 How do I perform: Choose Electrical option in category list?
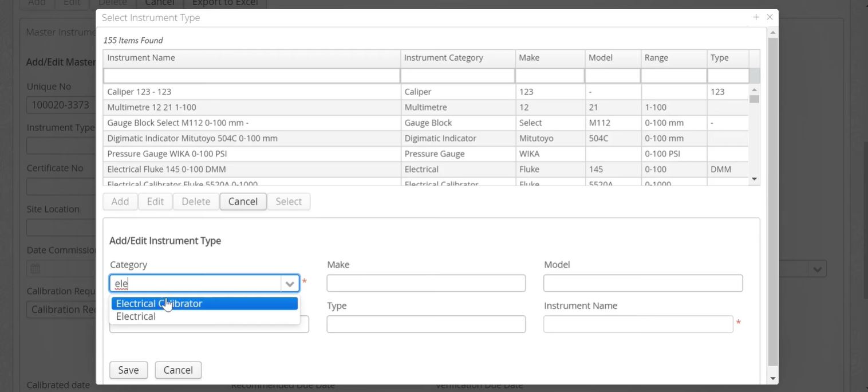pos(136,316)
